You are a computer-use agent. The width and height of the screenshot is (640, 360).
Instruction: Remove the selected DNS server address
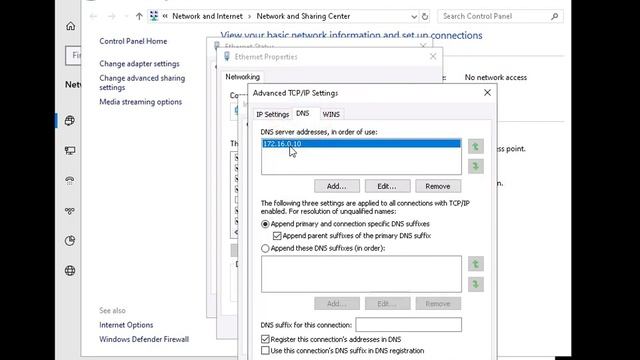click(x=438, y=186)
